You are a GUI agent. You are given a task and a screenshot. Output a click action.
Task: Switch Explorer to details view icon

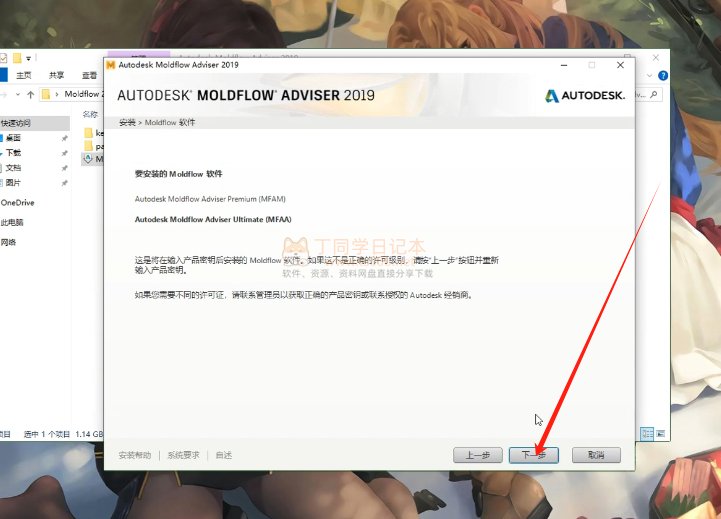click(x=647, y=433)
